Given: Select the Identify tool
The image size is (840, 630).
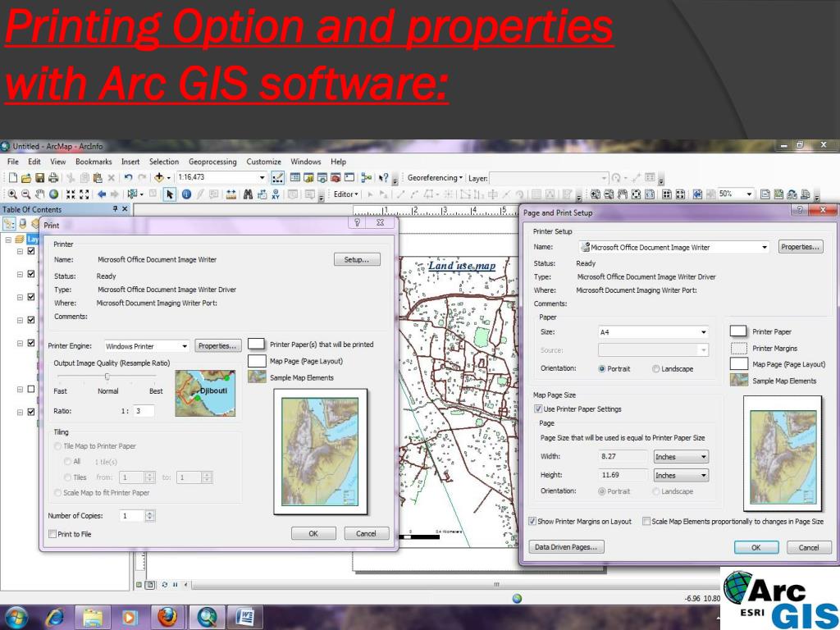Looking at the screenshot, I should click(186, 194).
